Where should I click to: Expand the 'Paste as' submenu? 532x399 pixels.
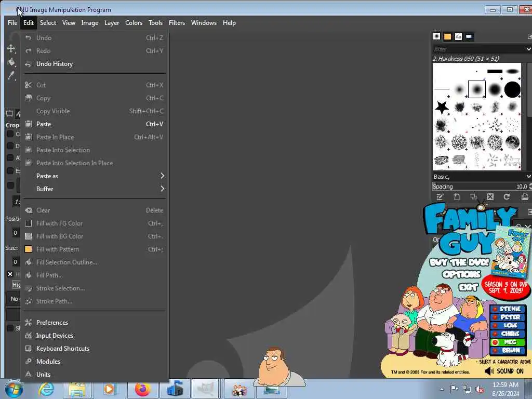click(95, 176)
